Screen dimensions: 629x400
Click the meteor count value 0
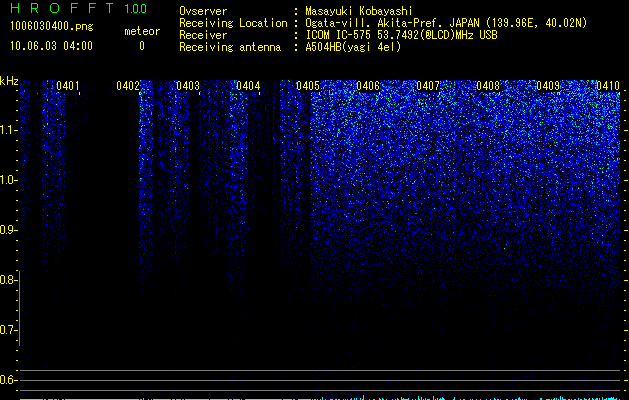[x=142, y=46]
